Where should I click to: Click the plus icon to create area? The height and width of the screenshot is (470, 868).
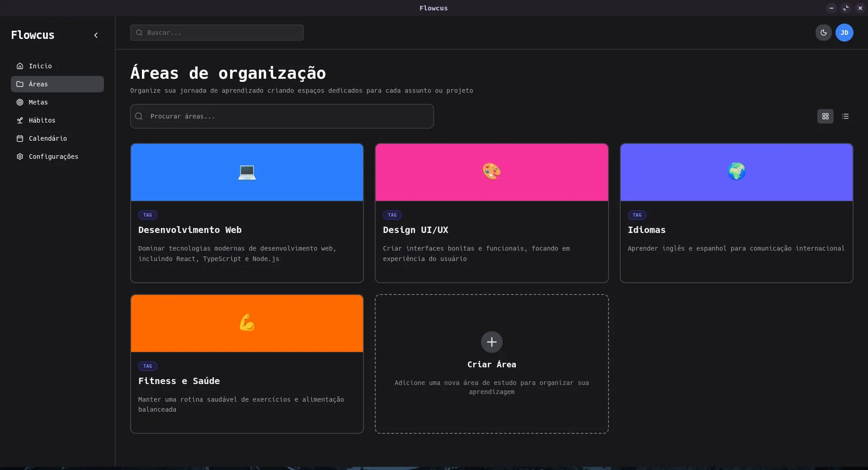click(x=491, y=342)
